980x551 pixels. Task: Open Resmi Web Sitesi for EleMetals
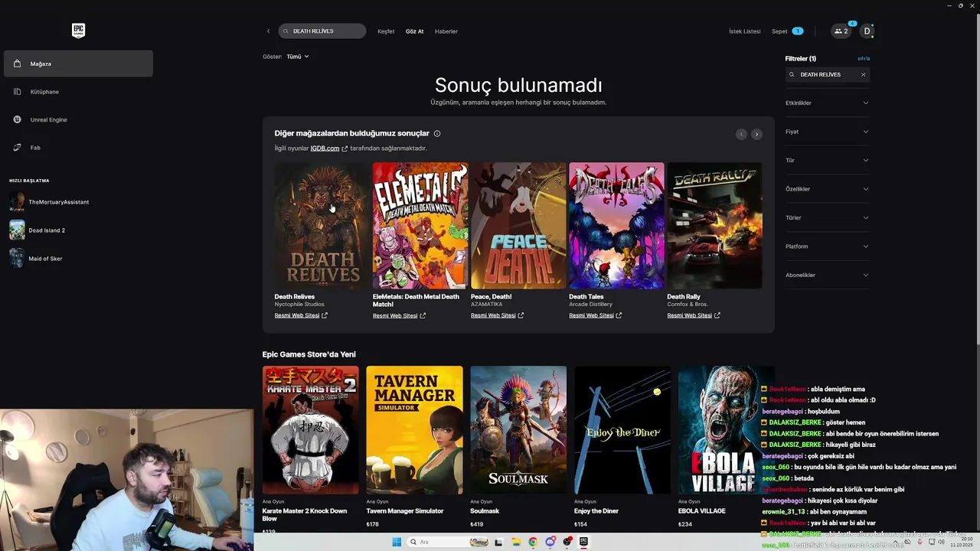coord(399,315)
